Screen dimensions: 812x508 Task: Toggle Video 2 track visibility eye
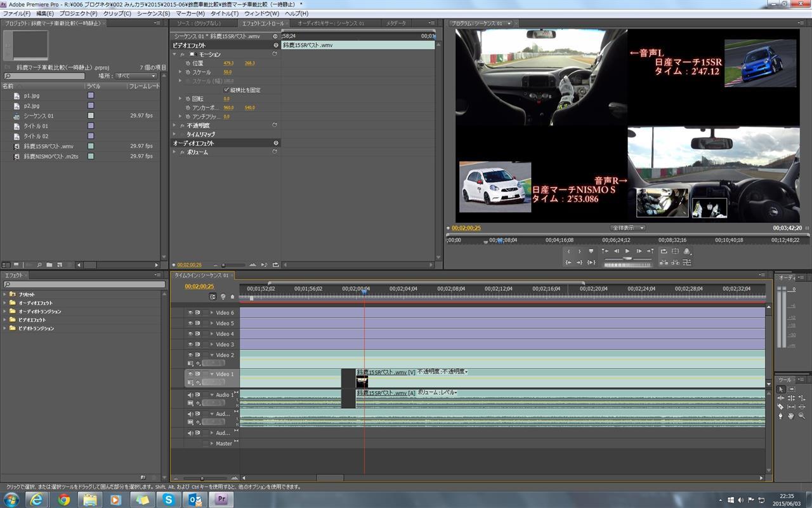point(190,355)
